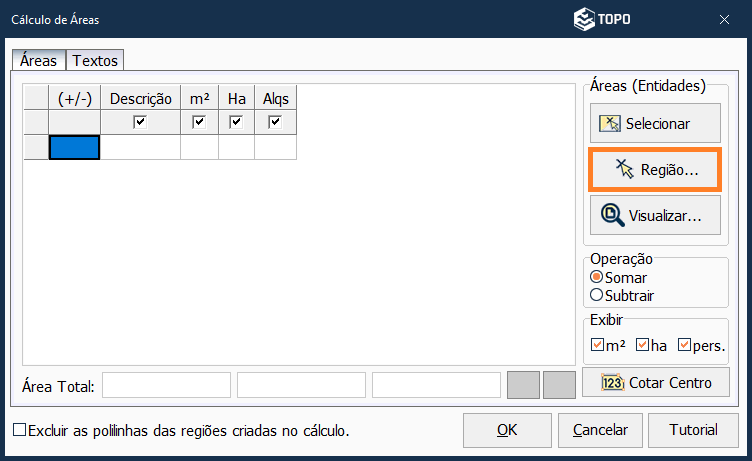Screen dimensions: 752x461
Task: Toggle the Alqs column checkbox
Action: 275,122
